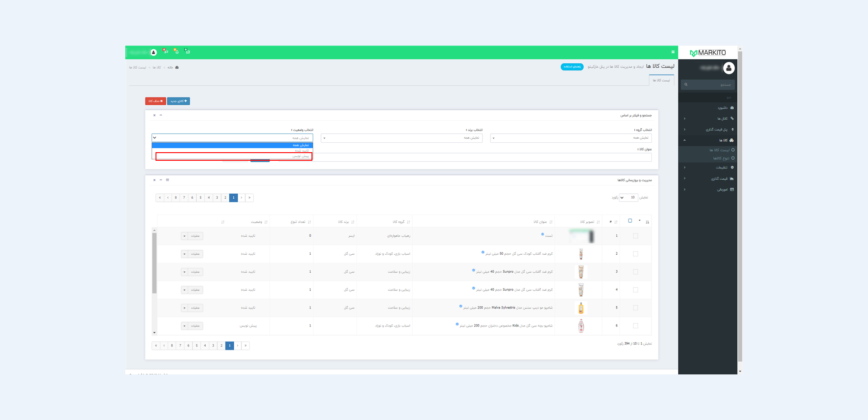
Task: Choose نمایش همه option in status list
Action: point(232,145)
